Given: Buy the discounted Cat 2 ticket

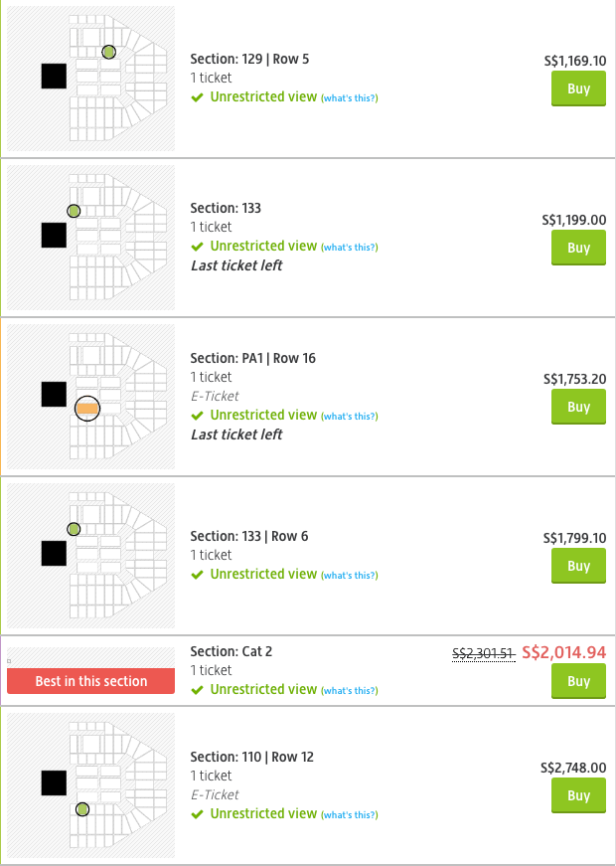Looking at the screenshot, I should click(578, 682).
